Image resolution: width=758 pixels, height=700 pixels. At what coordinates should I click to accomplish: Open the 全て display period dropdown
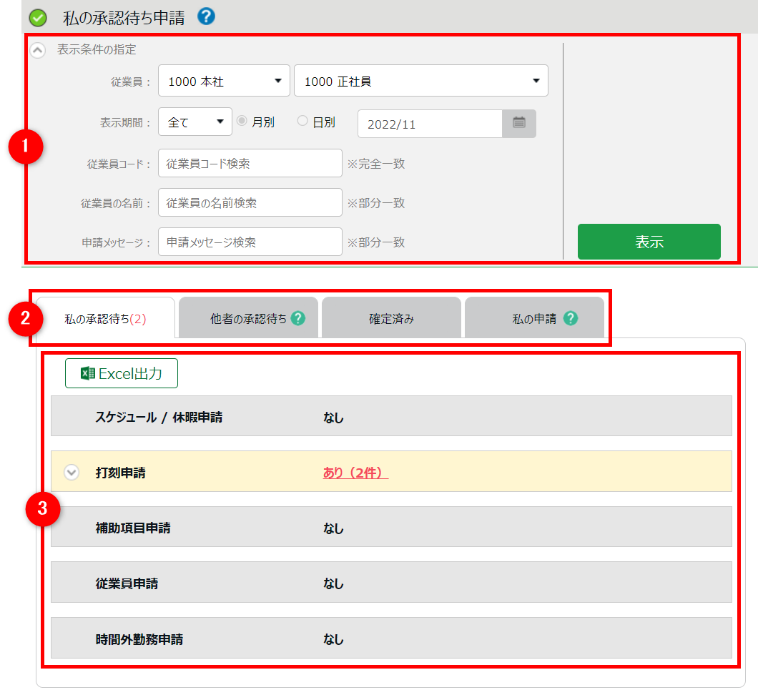195,122
